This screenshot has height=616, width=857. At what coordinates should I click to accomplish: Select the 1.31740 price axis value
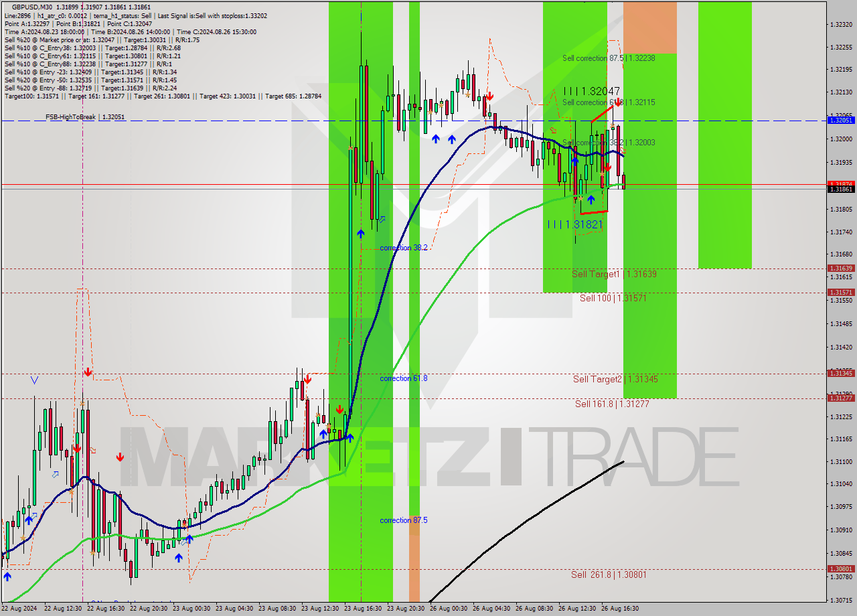point(841,232)
